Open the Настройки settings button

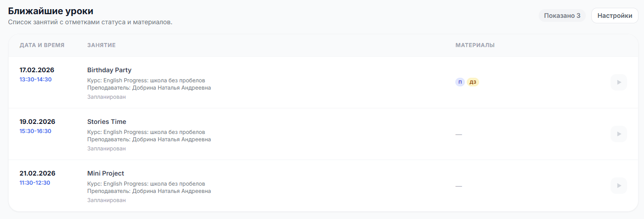coord(615,16)
